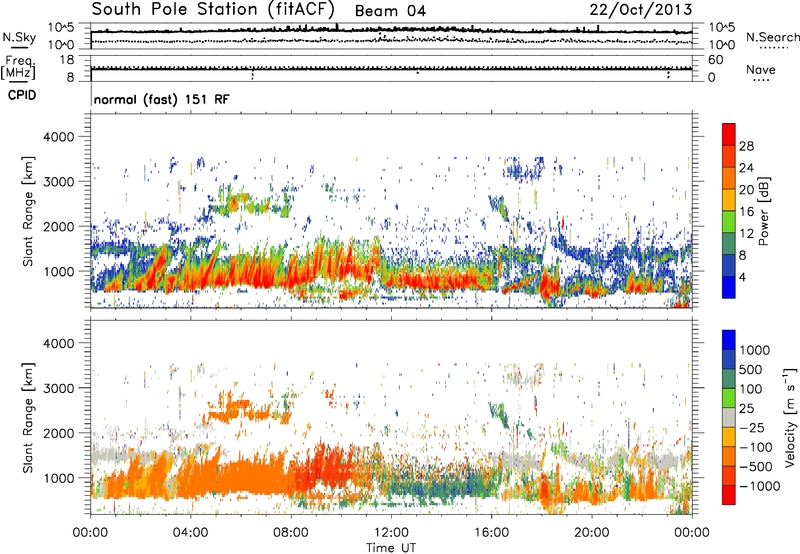
Task: Click the '16' tick on power scale
Action: [746, 212]
